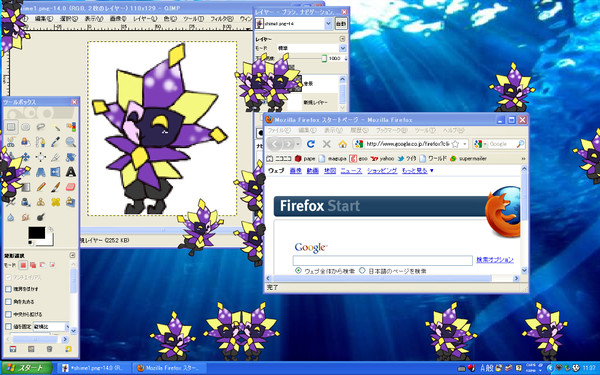Expand bookmarks toolbar overflow chevron
Viewport: 600px width, 375px height.
tap(523, 158)
